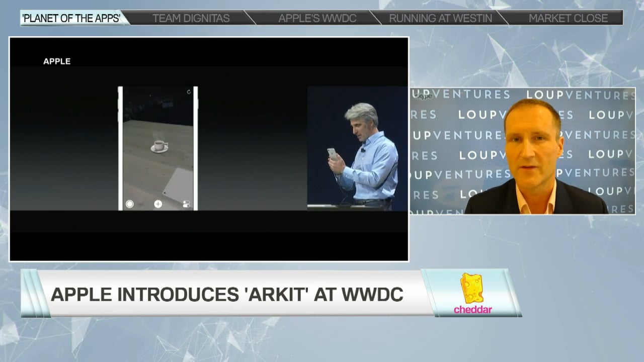Tap the circular shutter icon on phone

[129, 204]
